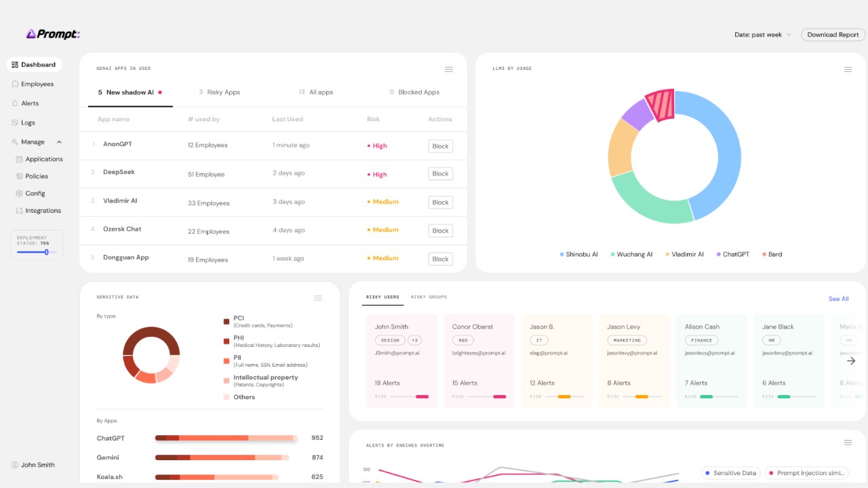This screenshot has width=868, height=488.
Task: Switch to the Risky Apps tab
Action: [220, 92]
